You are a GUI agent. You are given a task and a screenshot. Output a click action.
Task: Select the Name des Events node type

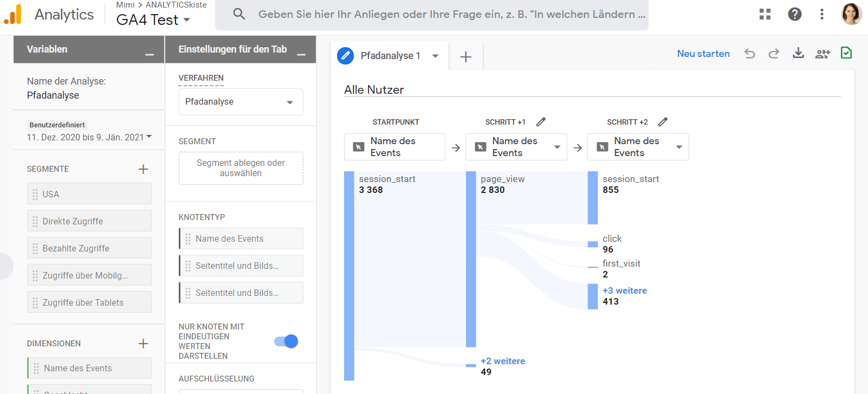pos(241,238)
